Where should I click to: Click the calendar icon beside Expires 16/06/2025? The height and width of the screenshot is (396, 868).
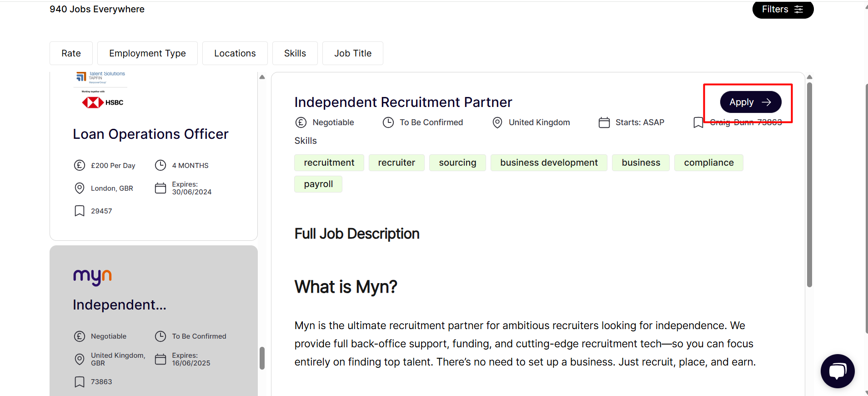point(161,359)
